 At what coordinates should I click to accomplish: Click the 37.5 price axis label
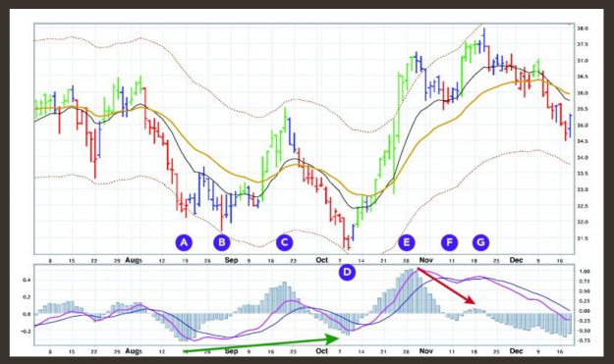(x=583, y=44)
